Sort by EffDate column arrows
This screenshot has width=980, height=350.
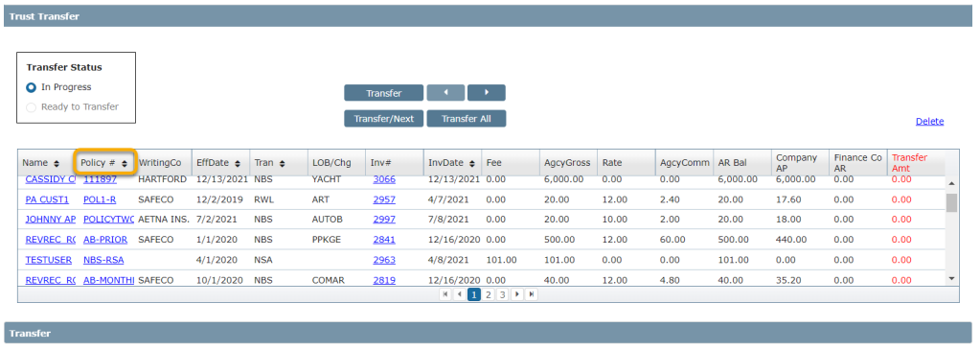coord(239,163)
